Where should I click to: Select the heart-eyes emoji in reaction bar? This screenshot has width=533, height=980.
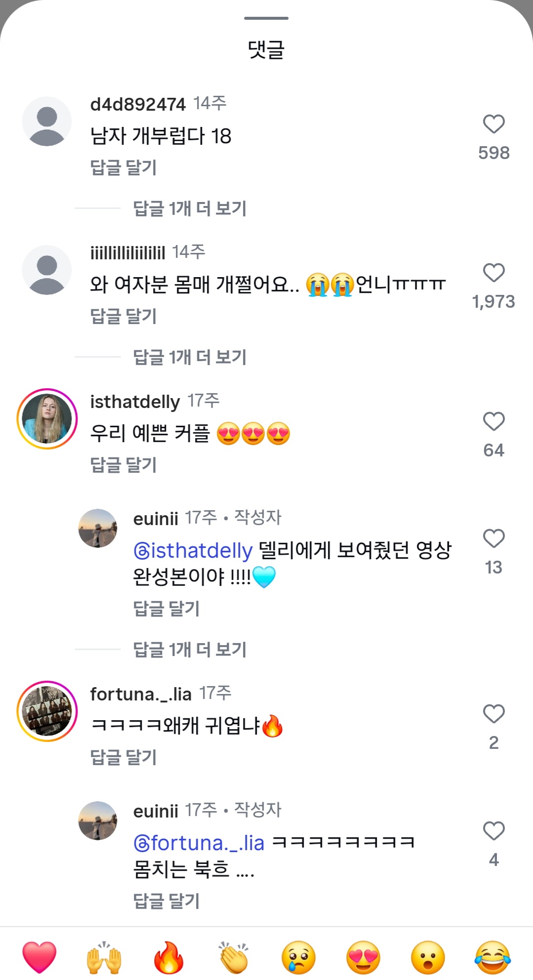363,957
